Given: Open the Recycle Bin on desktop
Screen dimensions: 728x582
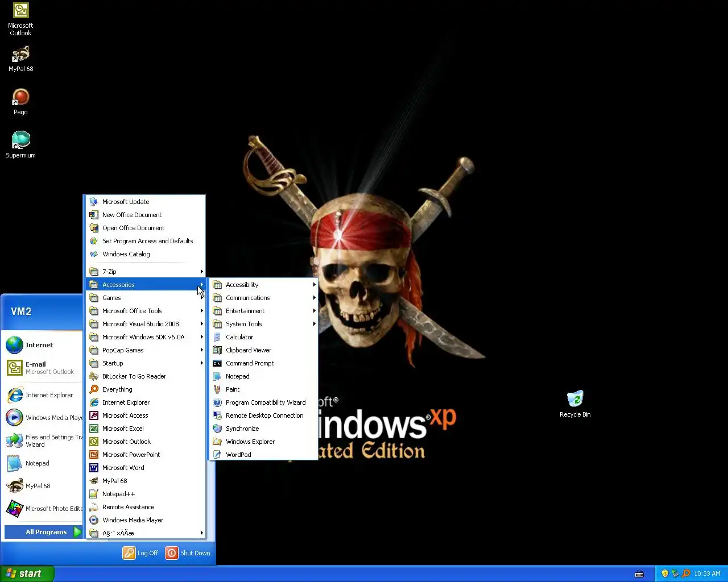Looking at the screenshot, I should tap(575, 404).
